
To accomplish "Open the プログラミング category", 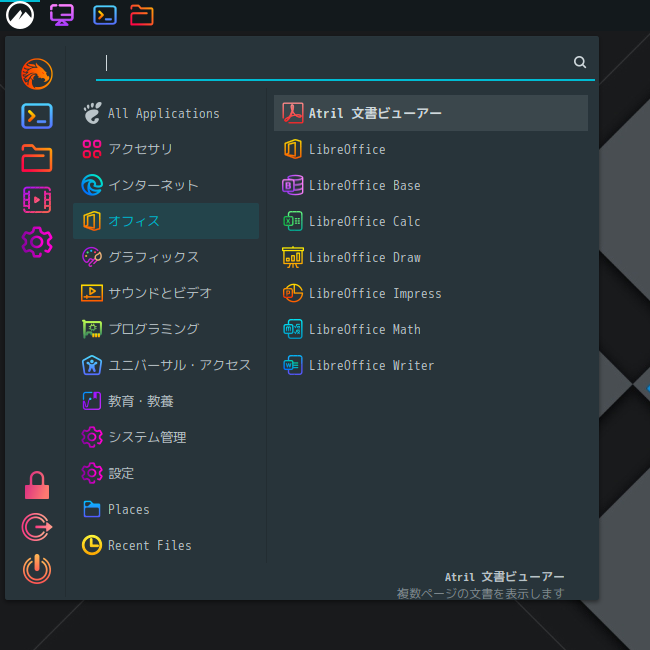I will click(166, 329).
